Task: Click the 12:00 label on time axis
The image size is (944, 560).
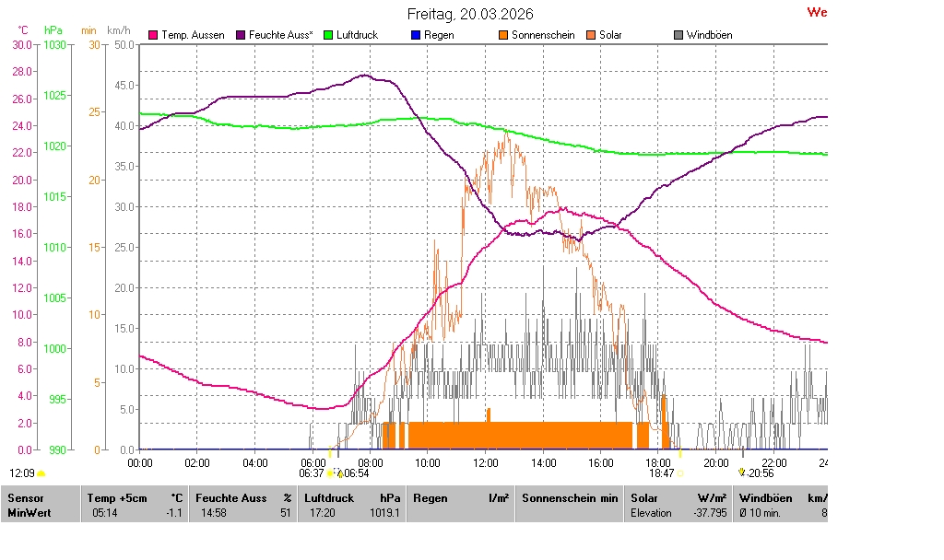Action: click(x=485, y=462)
